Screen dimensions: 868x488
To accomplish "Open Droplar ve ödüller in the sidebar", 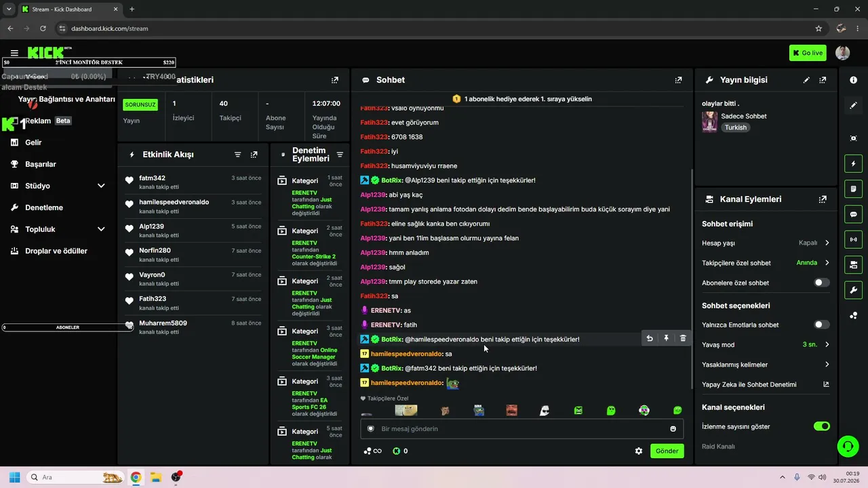I will click(x=58, y=251).
